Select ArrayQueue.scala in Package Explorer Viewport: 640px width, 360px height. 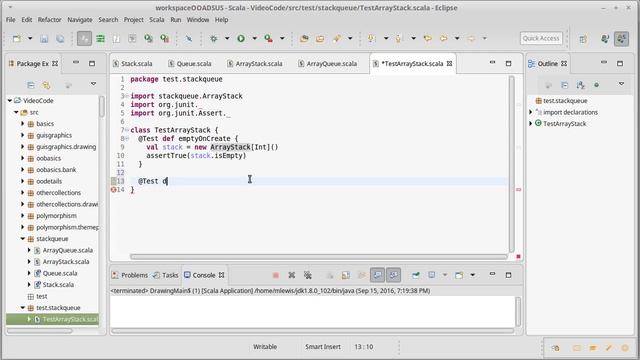(68, 250)
